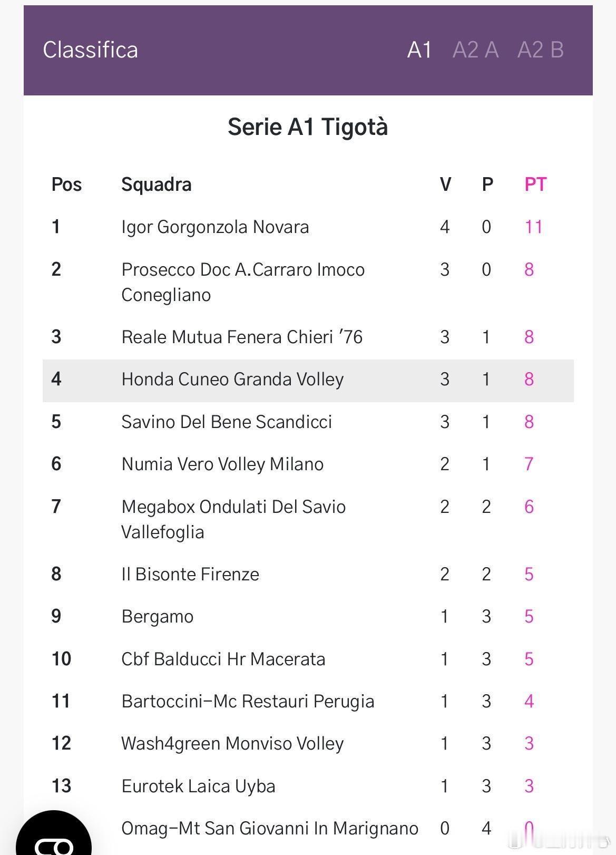Click the Pos column header

[x=66, y=184]
